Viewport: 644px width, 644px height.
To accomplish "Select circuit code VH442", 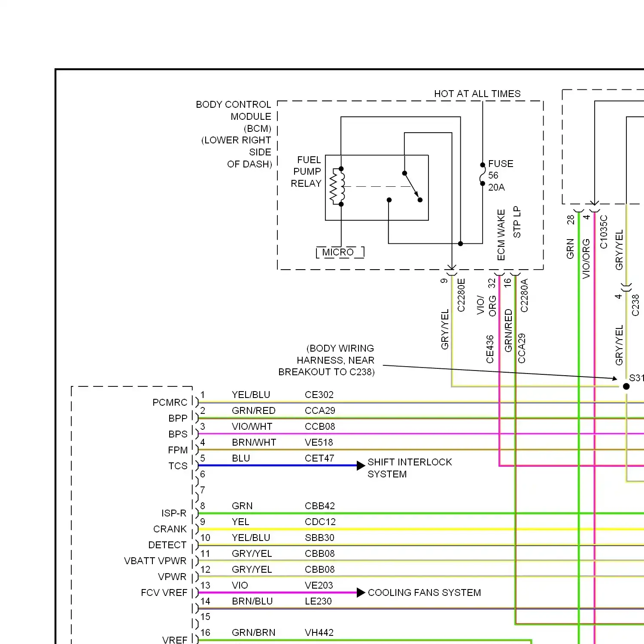I will point(319,632).
